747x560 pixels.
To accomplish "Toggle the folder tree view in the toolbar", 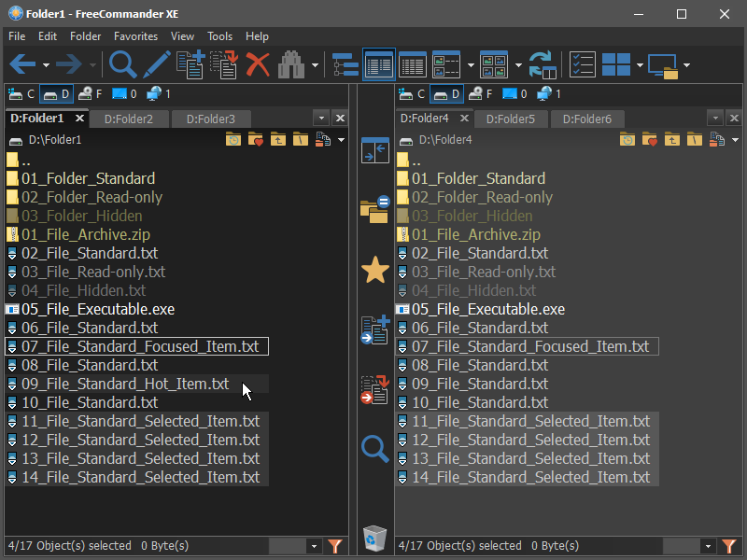I will pos(345,64).
